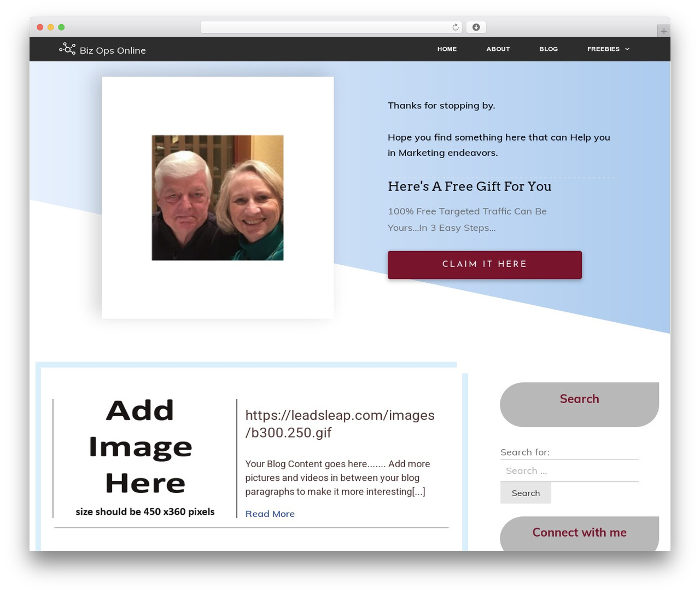Click the Add Image Here placeholder

[x=145, y=457]
